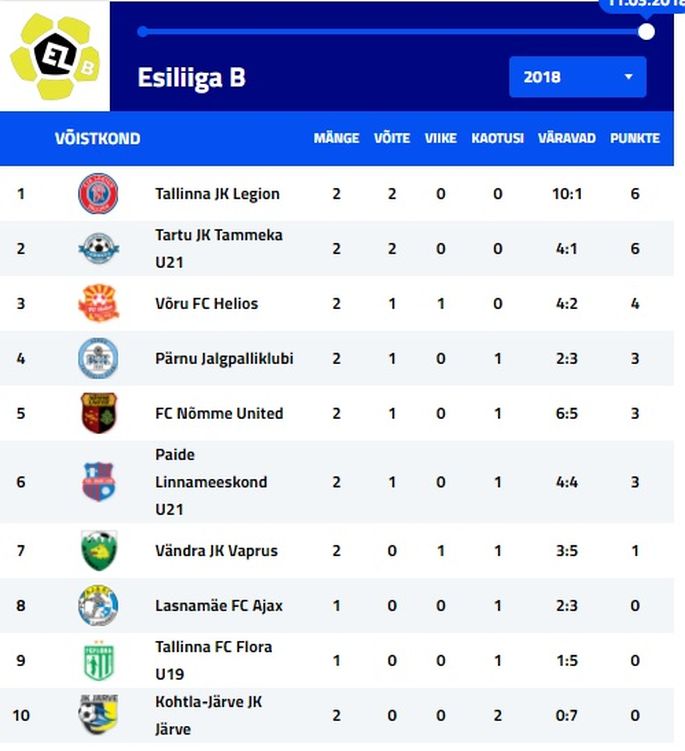Click the Lasnamäe FC Ajax crest
The width and height of the screenshot is (685, 751).
pyautogui.click(x=98, y=605)
